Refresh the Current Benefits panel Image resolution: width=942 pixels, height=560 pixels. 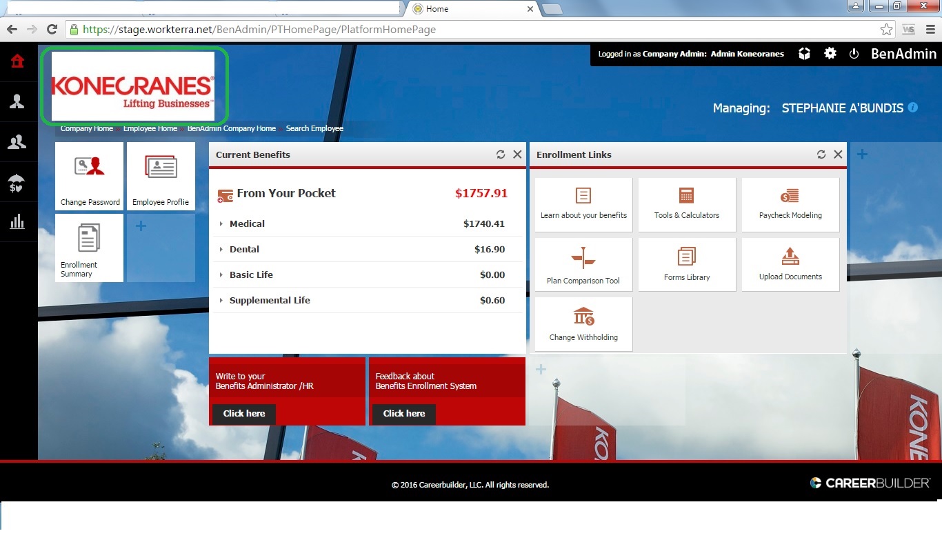(501, 154)
